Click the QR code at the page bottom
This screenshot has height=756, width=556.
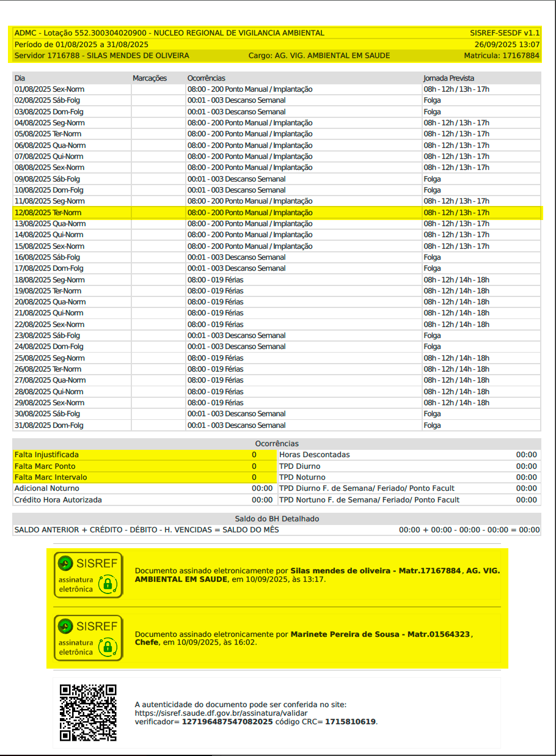click(88, 712)
